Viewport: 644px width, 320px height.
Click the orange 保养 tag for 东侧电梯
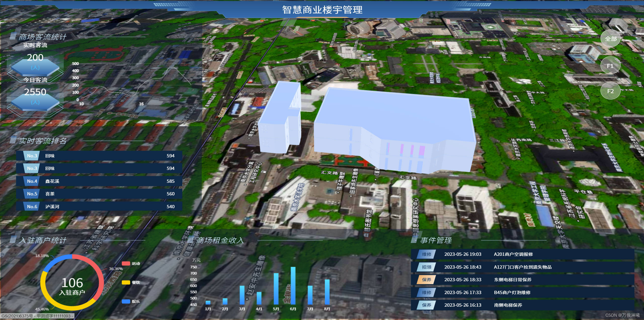point(426,280)
